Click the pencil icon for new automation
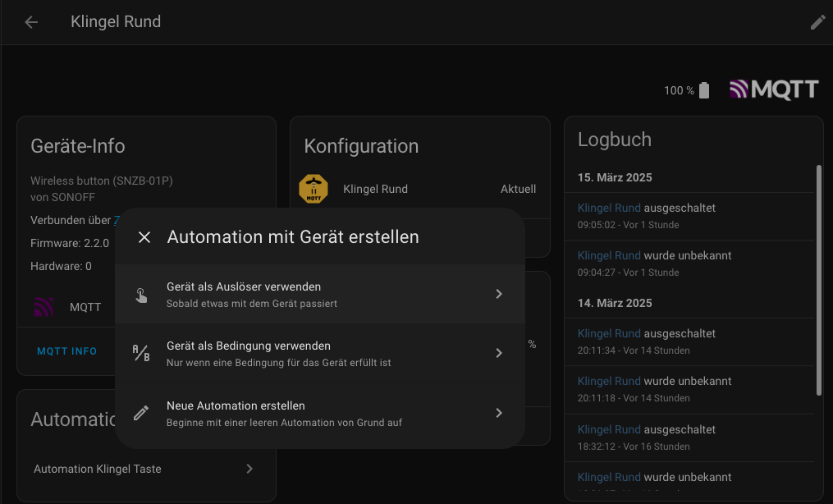The width and height of the screenshot is (833, 504). click(141, 413)
